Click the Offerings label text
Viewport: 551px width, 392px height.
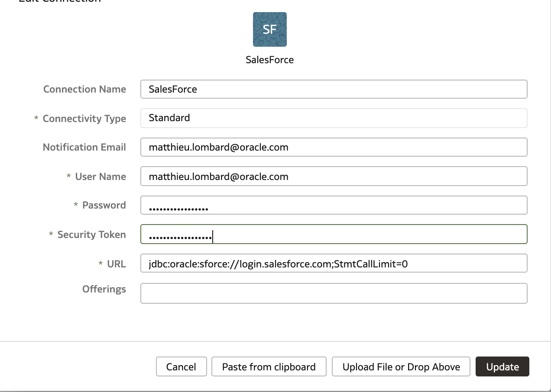[x=104, y=289]
